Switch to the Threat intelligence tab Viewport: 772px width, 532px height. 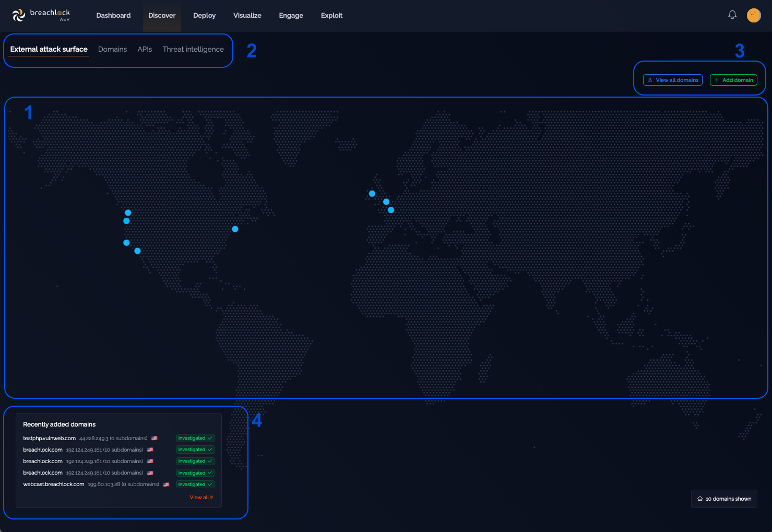point(193,50)
